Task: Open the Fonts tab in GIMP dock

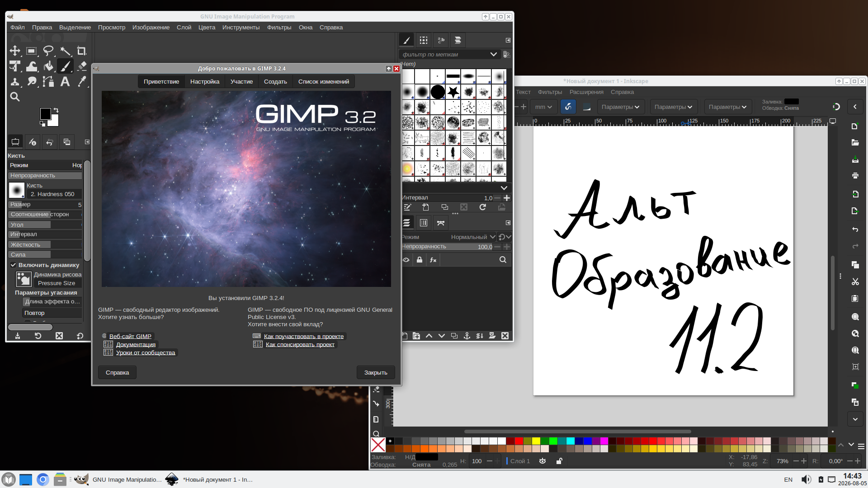Action: pyautogui.click(x=441, y=40)
